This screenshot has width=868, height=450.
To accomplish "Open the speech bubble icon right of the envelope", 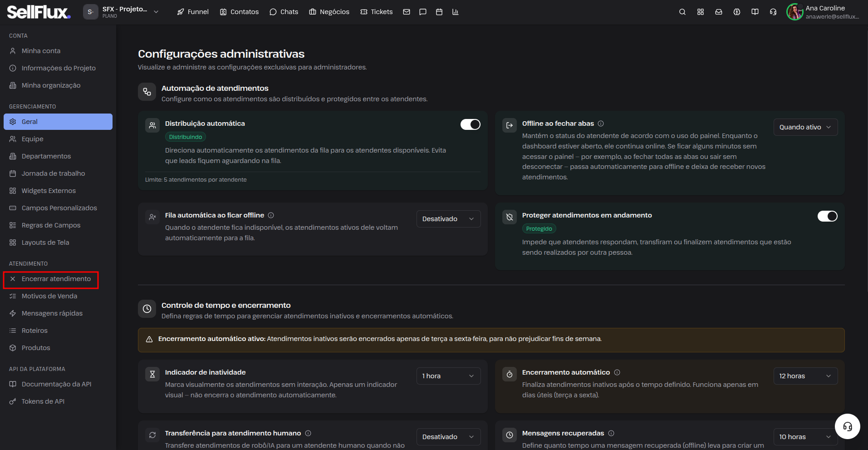I will (x=423, y=12).
